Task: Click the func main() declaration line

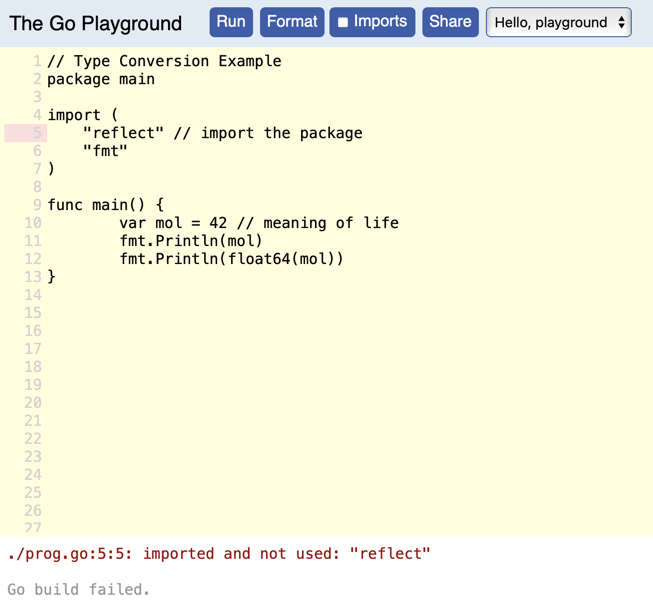Action: click(x=105, y=205)
